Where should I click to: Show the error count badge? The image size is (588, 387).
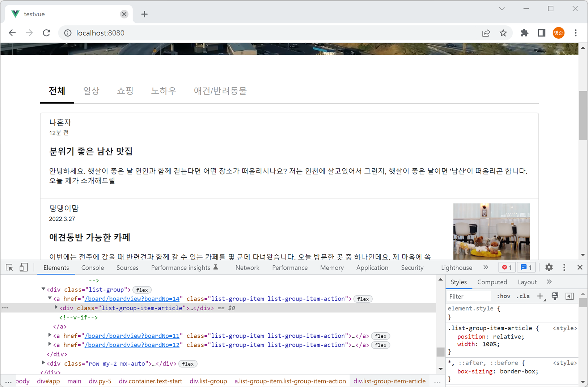point(507,268)
